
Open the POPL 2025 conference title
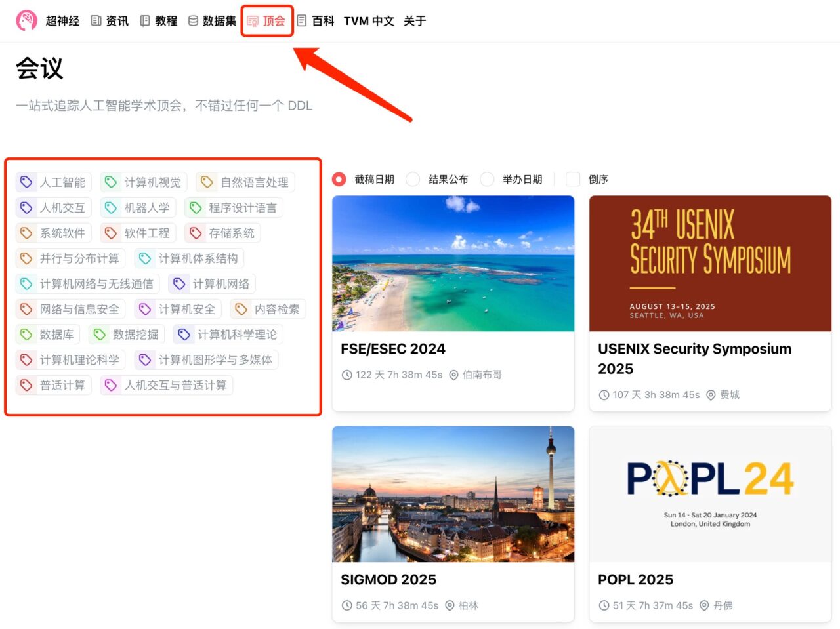(635, 580)
